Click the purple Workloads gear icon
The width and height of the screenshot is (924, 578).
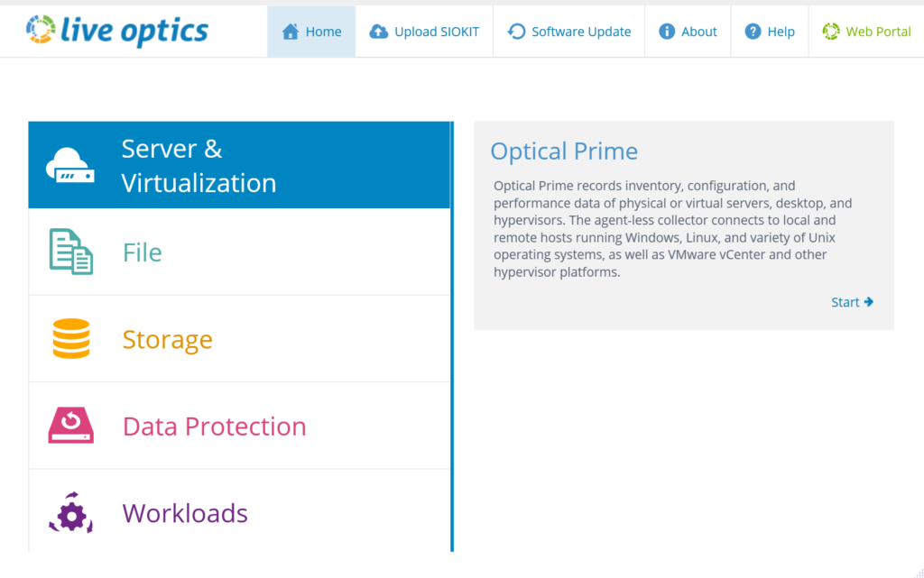71,513
